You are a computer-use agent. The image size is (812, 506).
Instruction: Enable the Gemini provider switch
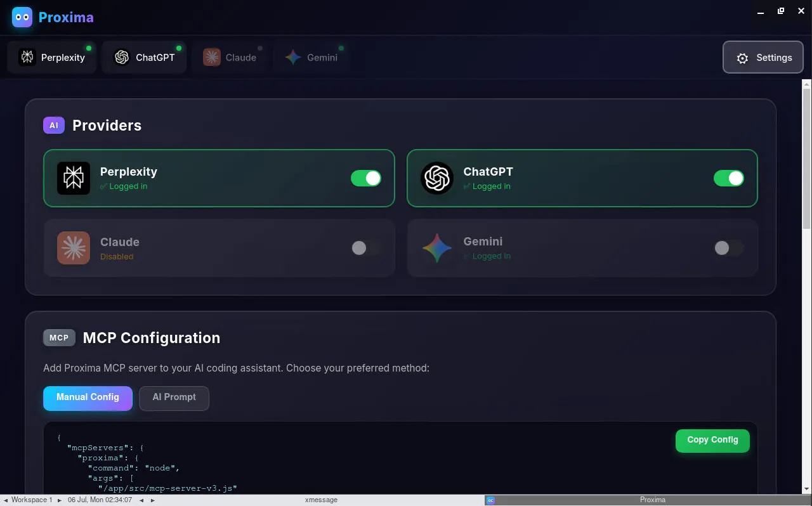tap(729, 248)
